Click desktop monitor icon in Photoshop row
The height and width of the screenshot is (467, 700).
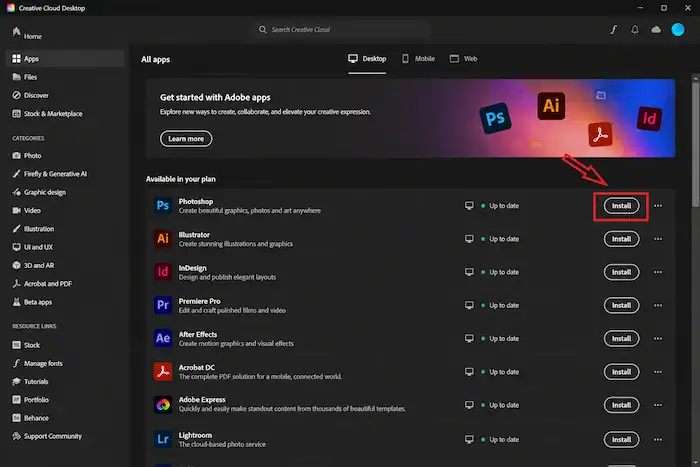(x=469, y=205)
